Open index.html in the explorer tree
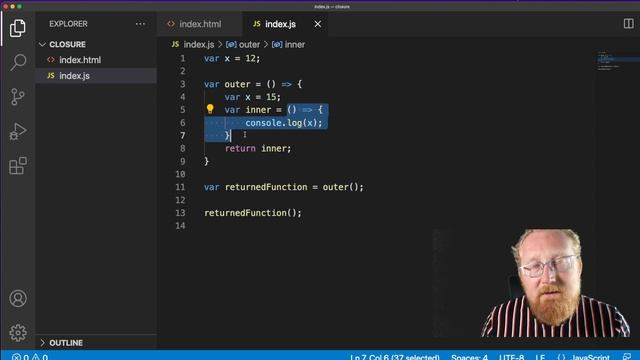The height and width of the screenshot is (360, 640). (96, 60)
